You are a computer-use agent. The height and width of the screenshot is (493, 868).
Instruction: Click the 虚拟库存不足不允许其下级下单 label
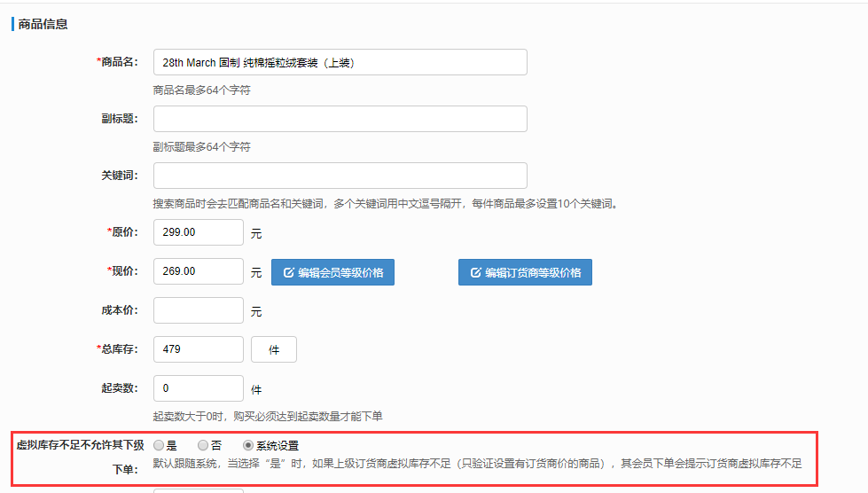80,457
